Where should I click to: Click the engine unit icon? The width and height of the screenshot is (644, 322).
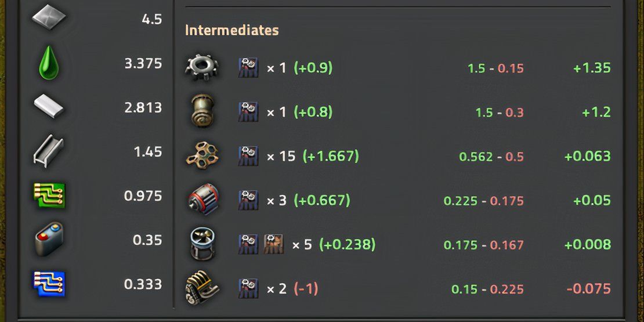[x=202, y=288]
